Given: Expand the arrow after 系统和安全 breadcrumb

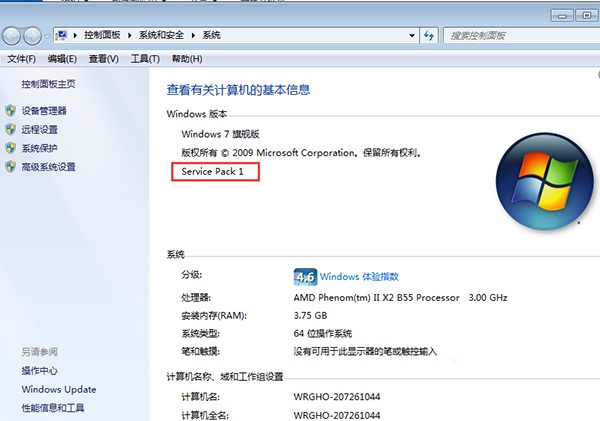Looking at the screenshot, I should (193, 36).
